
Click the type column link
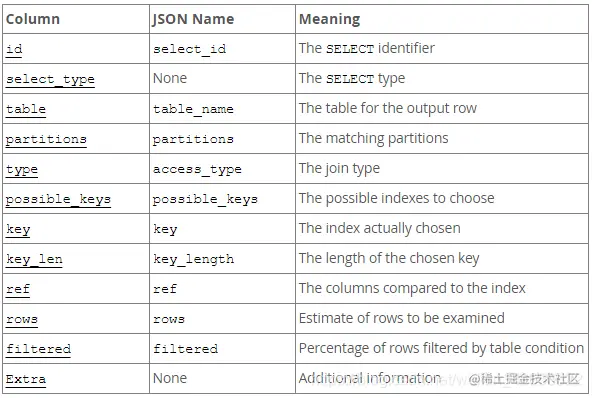pos(22,170)
